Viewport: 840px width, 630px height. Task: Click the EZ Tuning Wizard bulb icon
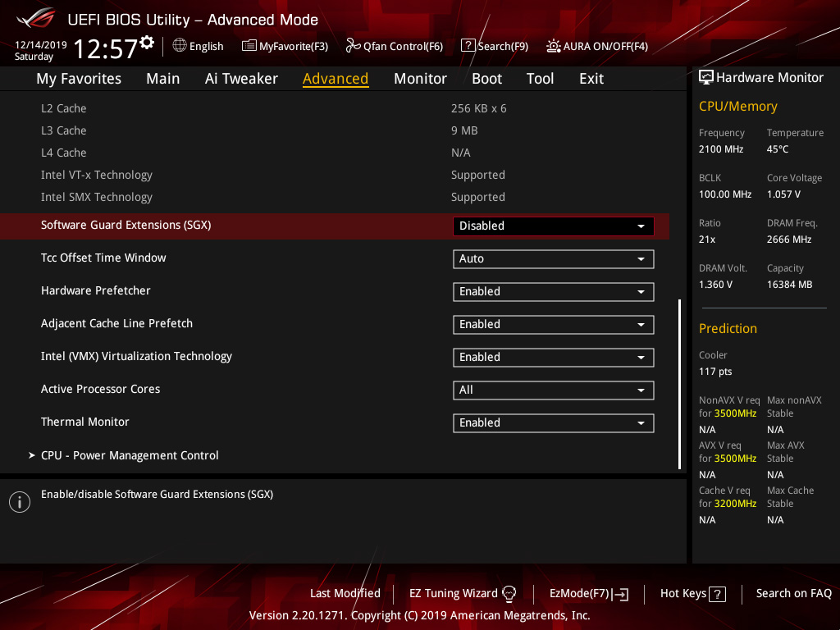coord(509,594)
